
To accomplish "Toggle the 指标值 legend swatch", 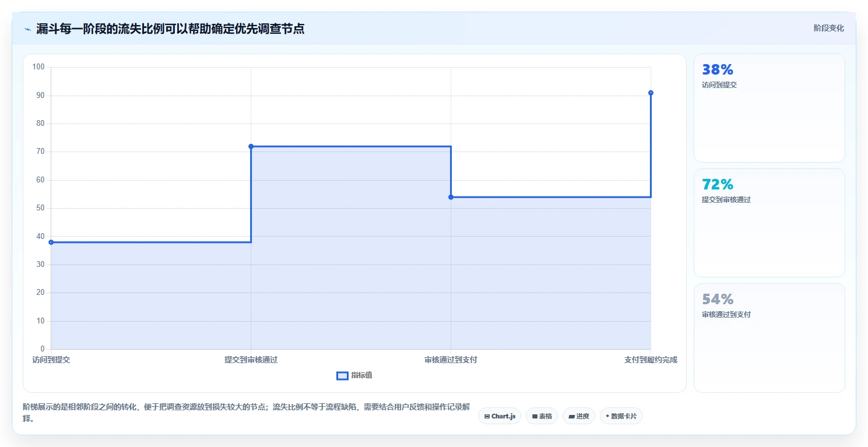I will (x=342, y=375).
